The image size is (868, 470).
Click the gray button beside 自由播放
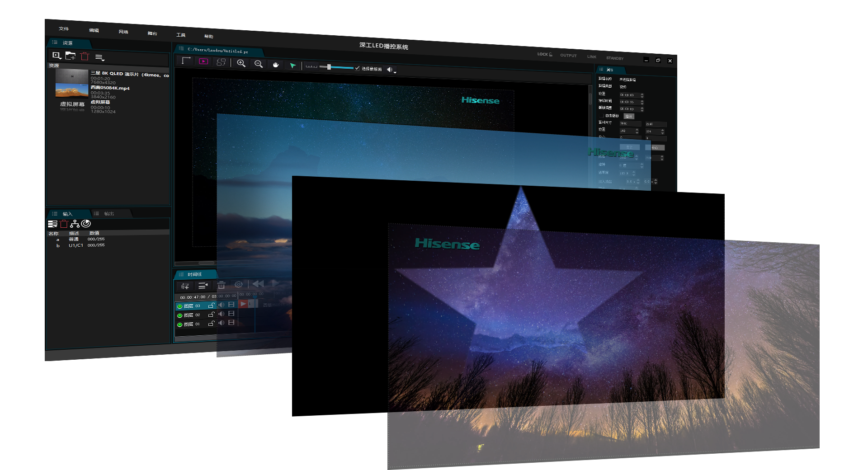click(x=629, y=117)
